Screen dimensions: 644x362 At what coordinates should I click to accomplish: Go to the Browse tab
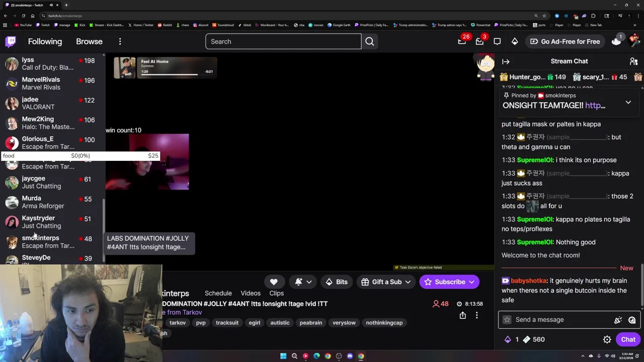tap(89, 41)
